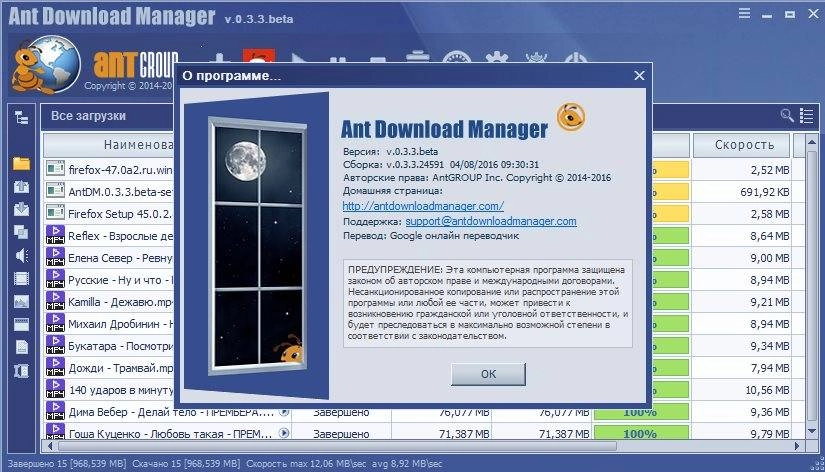
Task: Open the main hamburger menu in title bar
Action: [744, 13]
